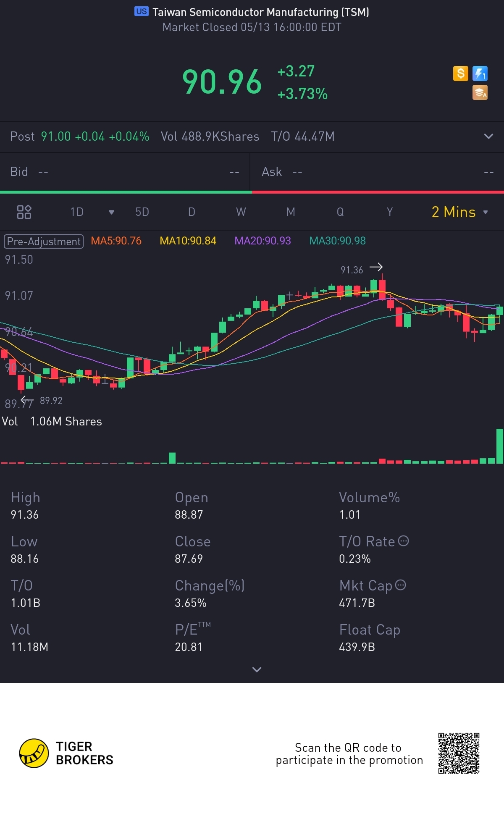Open the 1D period dropdown arrow
The height and width of the screenshot is (824, 504).
pos(111,212)
